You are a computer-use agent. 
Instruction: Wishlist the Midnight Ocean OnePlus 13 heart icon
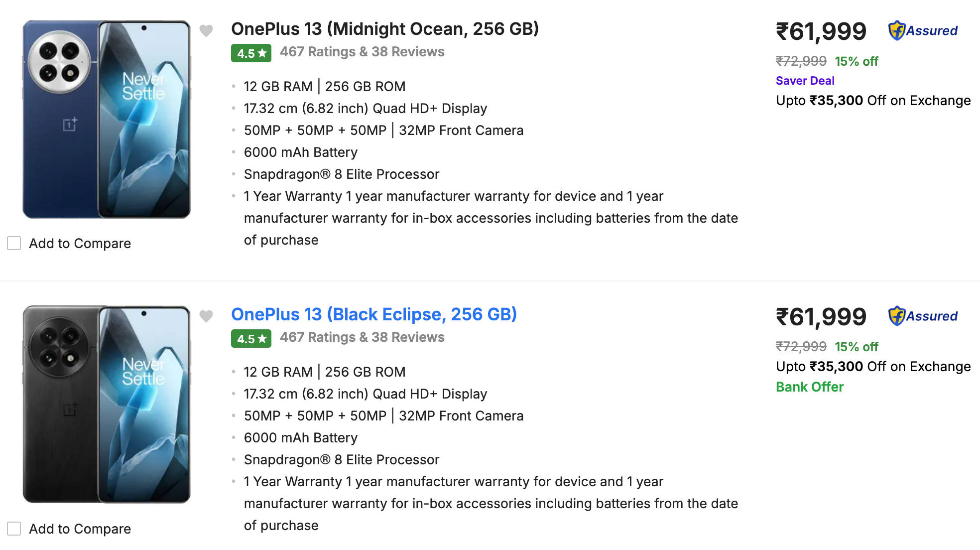[x=206, y=31]
